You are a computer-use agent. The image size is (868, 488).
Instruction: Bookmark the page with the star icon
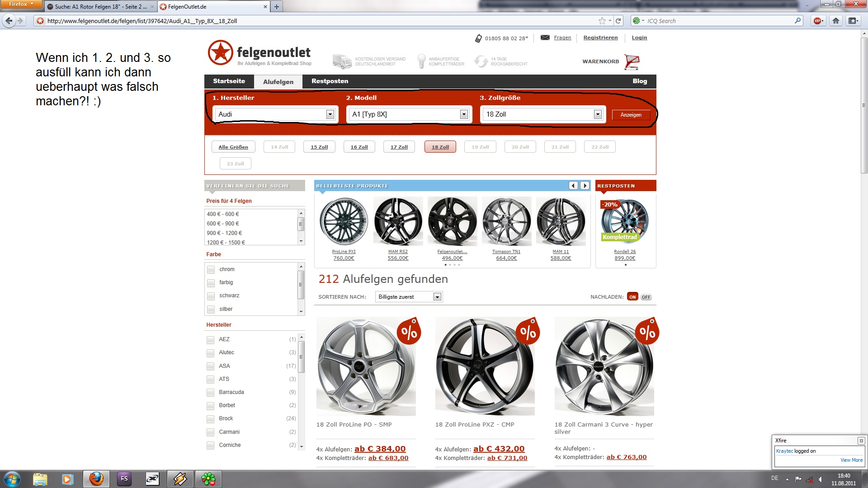(x=602, y=21)
